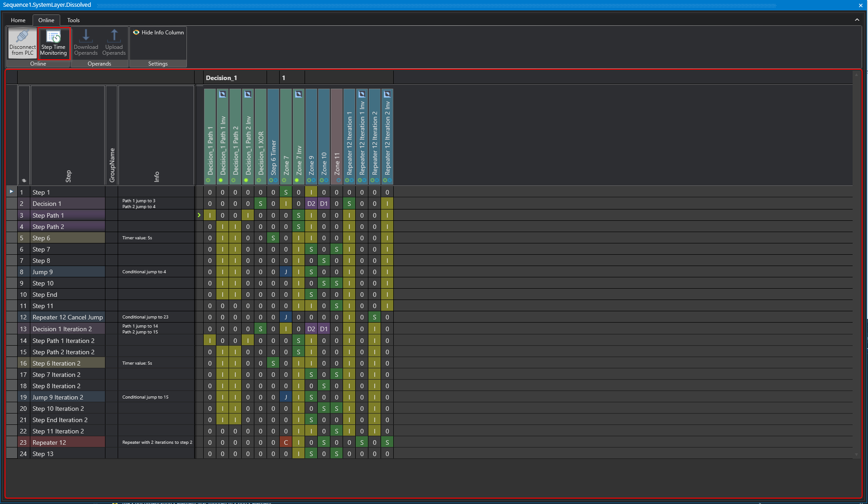Click 'Repeater with 2 iterations to step 2' info

[157, 442]
